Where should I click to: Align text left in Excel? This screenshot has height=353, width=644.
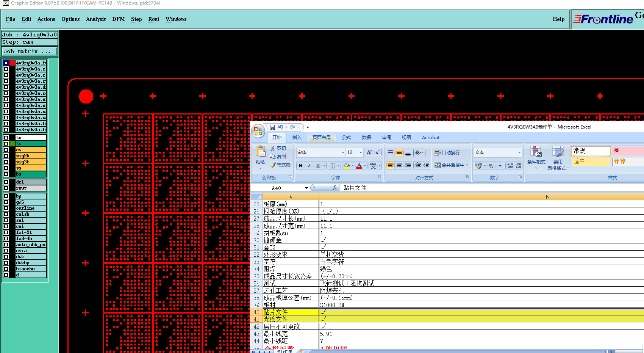pos(391,165)
